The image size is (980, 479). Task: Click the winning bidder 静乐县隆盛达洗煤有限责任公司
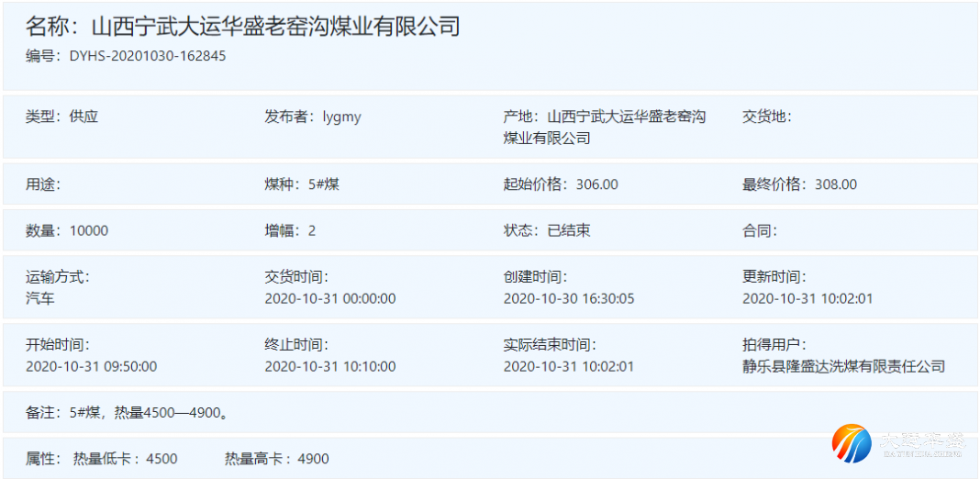tap(843, 366)
